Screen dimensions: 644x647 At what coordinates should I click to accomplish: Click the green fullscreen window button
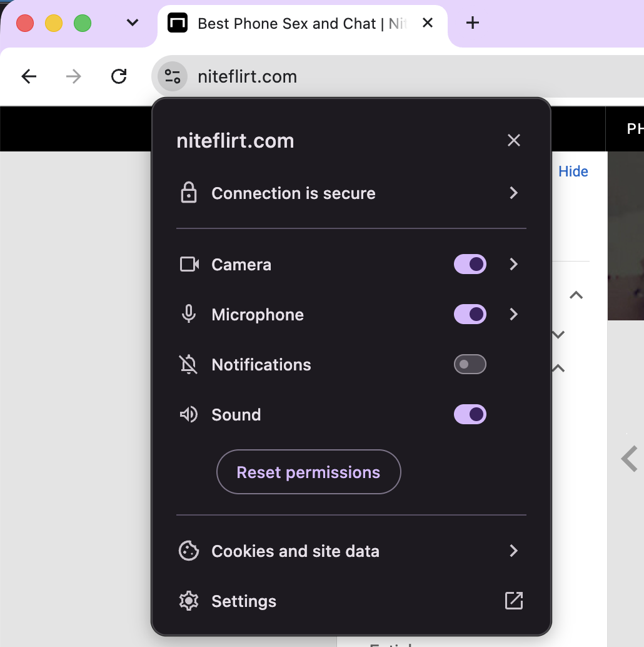(x=83, y=23)
